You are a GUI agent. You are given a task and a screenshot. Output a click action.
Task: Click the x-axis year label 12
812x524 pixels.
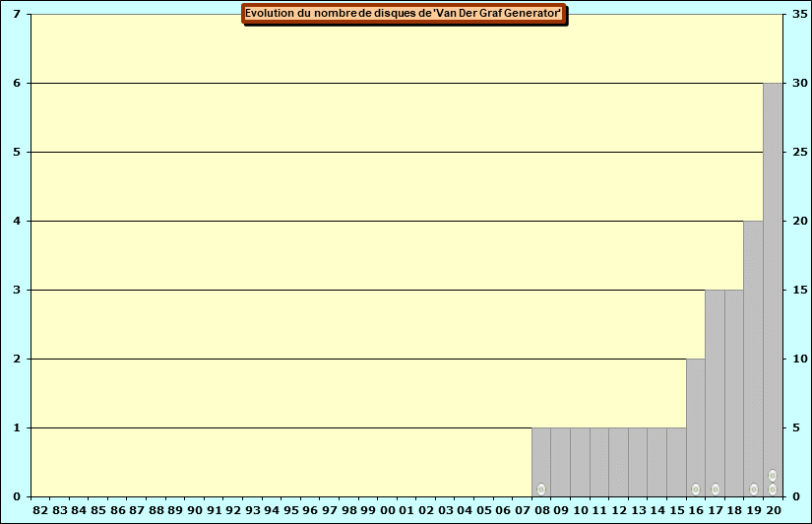[x=619, y=510]
